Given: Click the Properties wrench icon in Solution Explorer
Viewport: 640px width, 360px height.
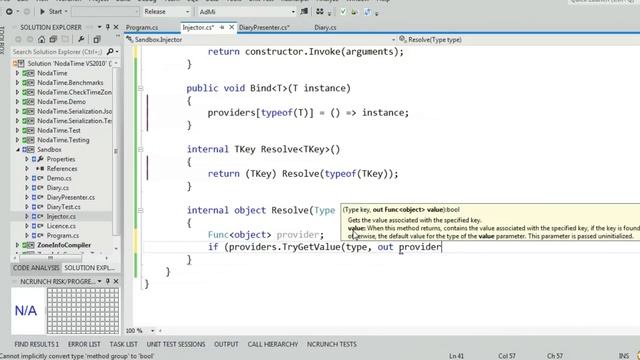Looking at the screenshot, I should click(x=81, y=40).
